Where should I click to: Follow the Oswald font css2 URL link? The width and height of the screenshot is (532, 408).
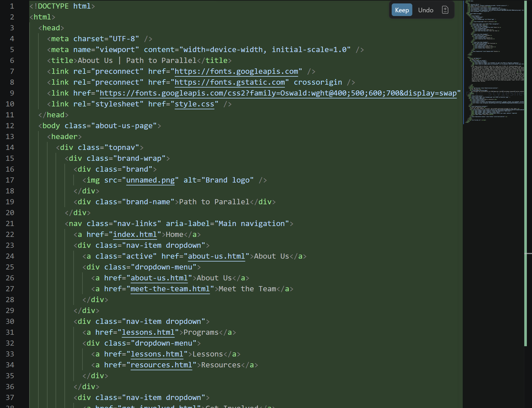(x=278, y=93)
